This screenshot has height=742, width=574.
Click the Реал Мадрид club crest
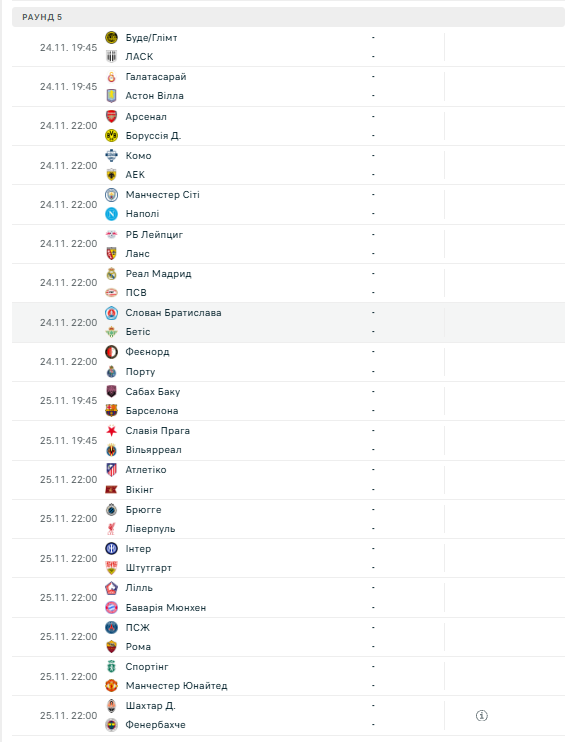[111, 274]
